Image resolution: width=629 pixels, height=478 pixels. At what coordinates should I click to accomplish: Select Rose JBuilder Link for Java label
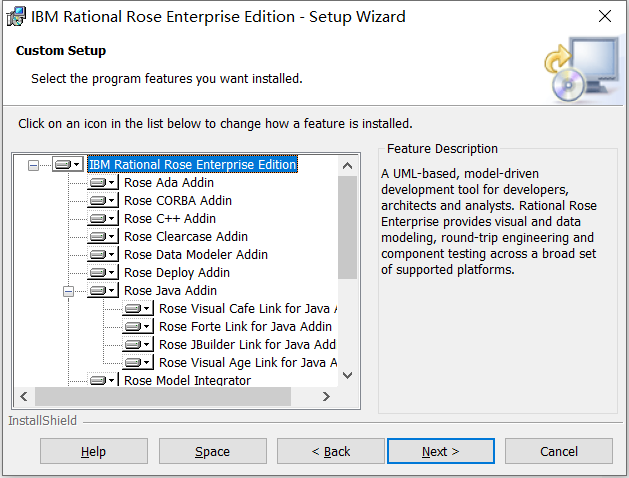248,344
